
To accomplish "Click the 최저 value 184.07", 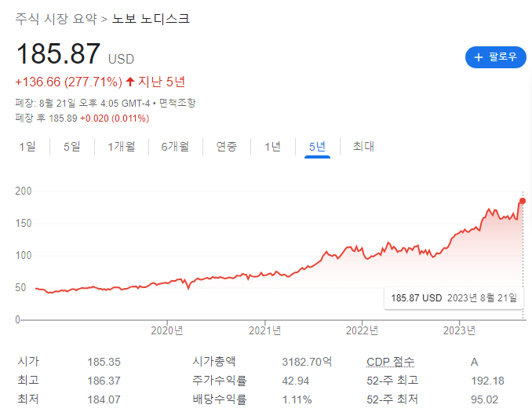I will [104, 399].
